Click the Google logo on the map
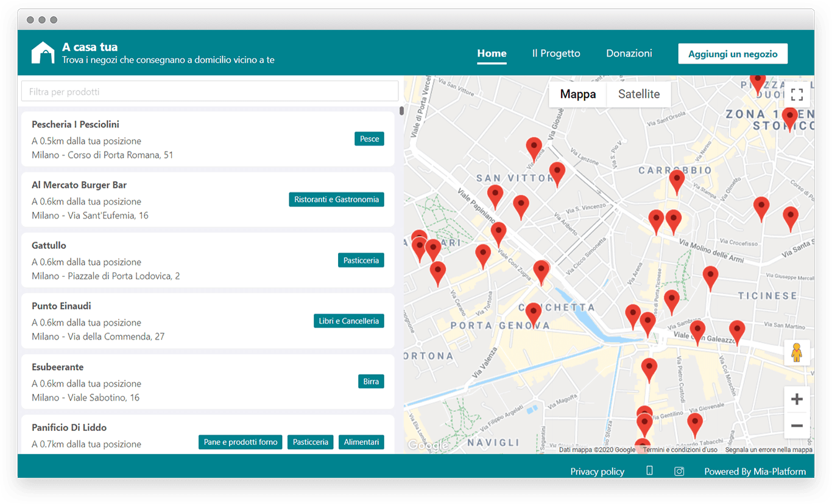Image resolution: width=832 pixels, height=504 pixels. tap(428, 446)
